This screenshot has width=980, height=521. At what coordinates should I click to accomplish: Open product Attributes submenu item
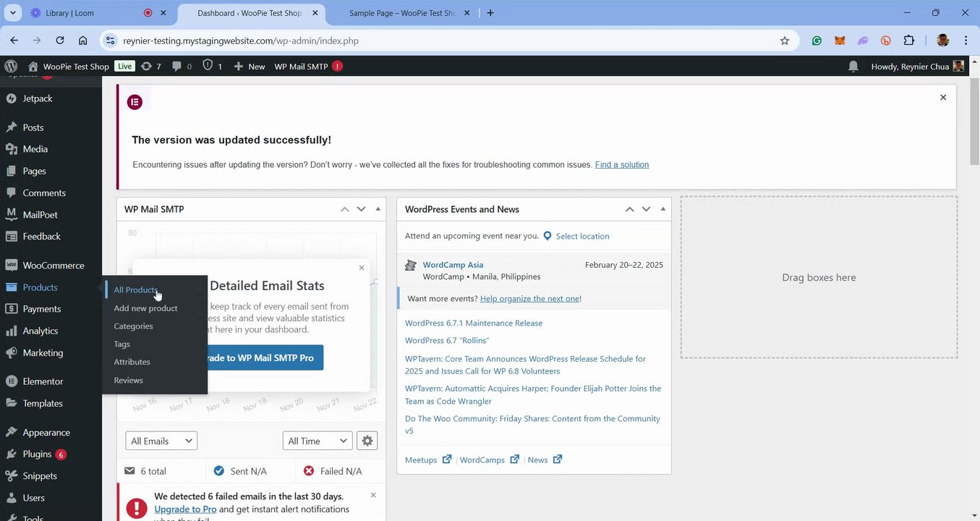[132, 362]
